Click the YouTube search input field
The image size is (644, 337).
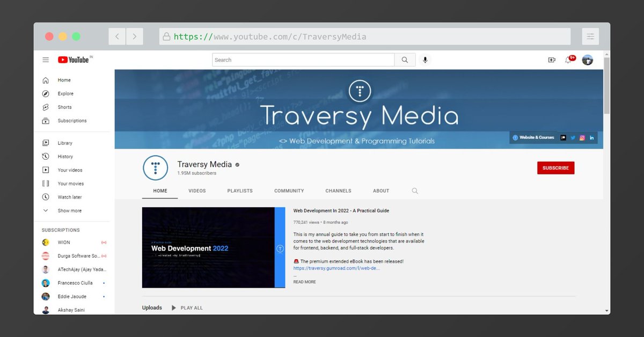[303, 60]
